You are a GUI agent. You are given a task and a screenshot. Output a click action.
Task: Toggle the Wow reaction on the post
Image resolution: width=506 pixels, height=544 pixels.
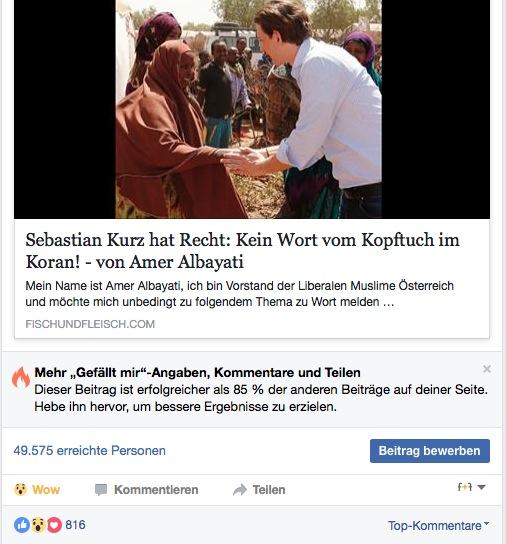tap(37, 490)
